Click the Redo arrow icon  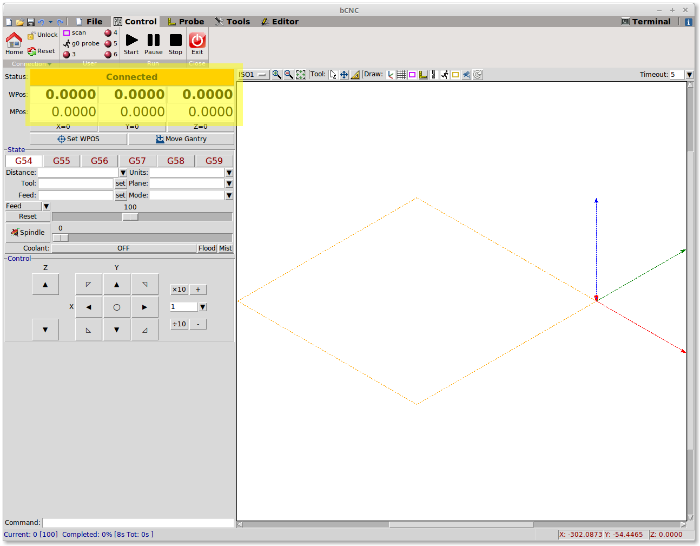[60, 22]
